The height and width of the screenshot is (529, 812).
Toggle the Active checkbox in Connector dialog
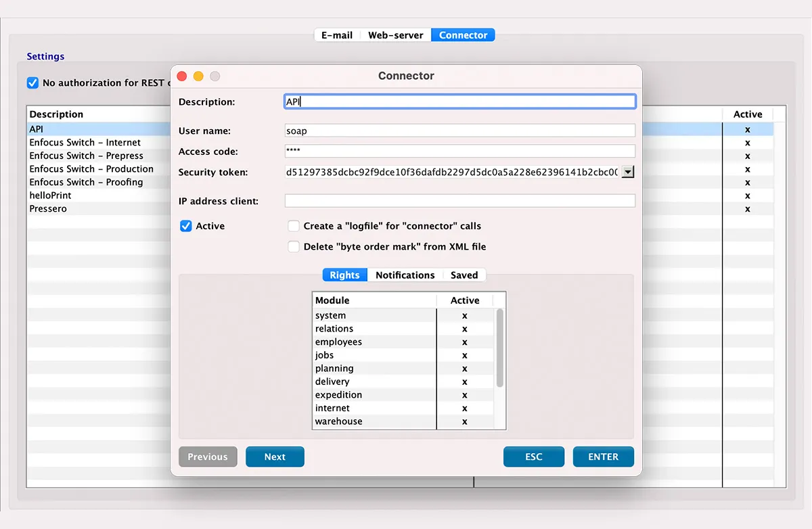186,226
